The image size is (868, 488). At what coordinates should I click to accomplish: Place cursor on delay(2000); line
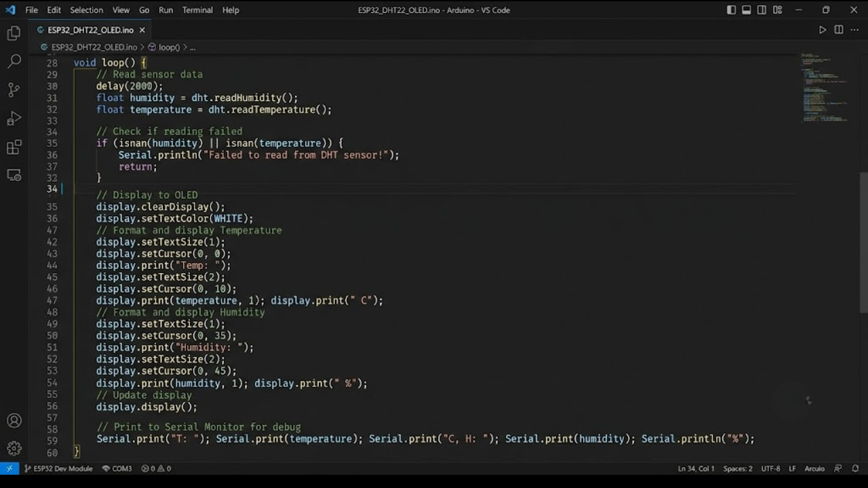[130, 86]
